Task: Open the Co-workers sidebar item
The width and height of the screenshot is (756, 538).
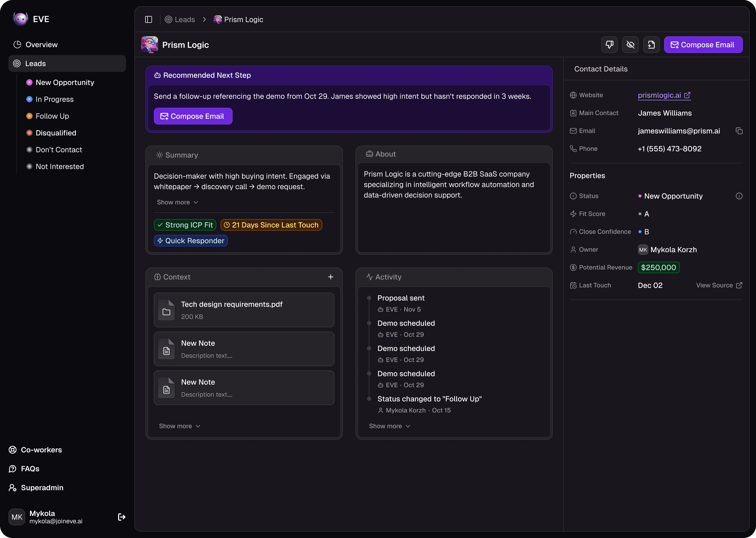Action: coord(41,450)
